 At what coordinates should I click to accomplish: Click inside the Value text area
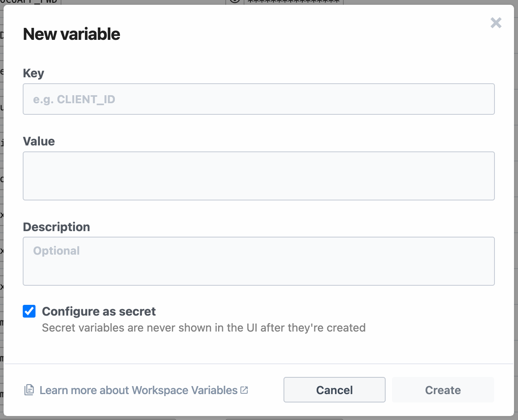tap(259, 176)
